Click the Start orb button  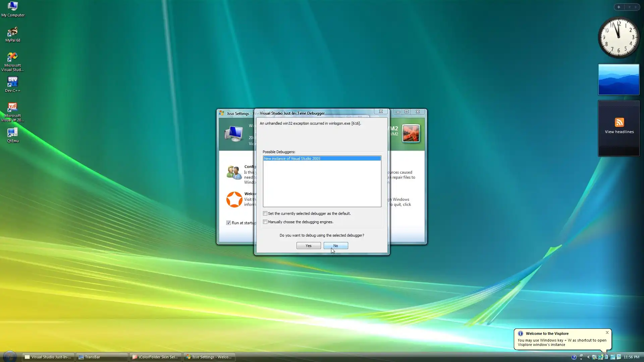click(10, 357)
